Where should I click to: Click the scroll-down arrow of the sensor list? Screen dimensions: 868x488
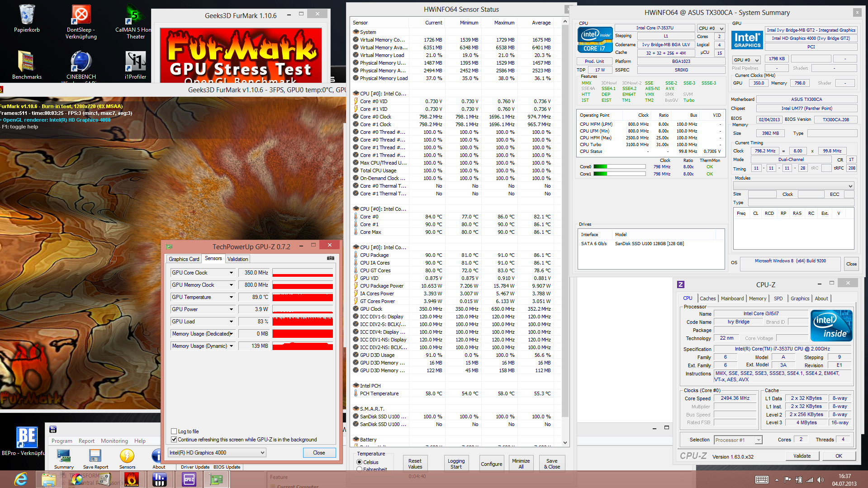pyautogui.click(x=564, y=442)
